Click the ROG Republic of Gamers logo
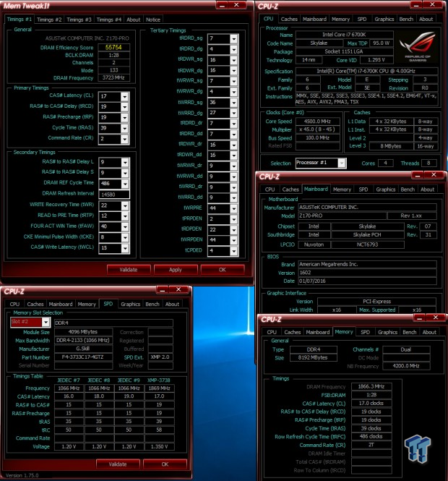This screenshot has height=481, width=448. coord(418,46)
